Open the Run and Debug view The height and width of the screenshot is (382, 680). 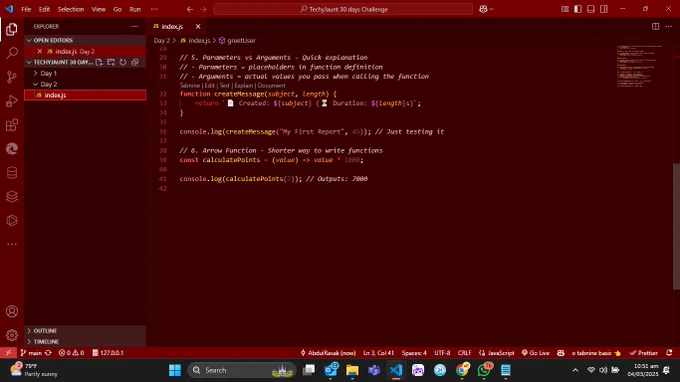(12, 101)
